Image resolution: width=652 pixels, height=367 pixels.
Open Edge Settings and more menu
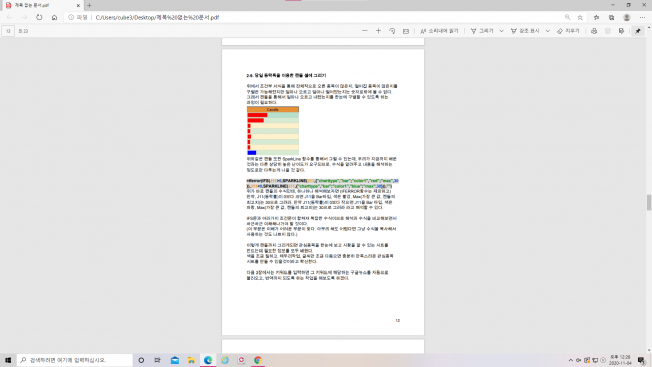642,17
